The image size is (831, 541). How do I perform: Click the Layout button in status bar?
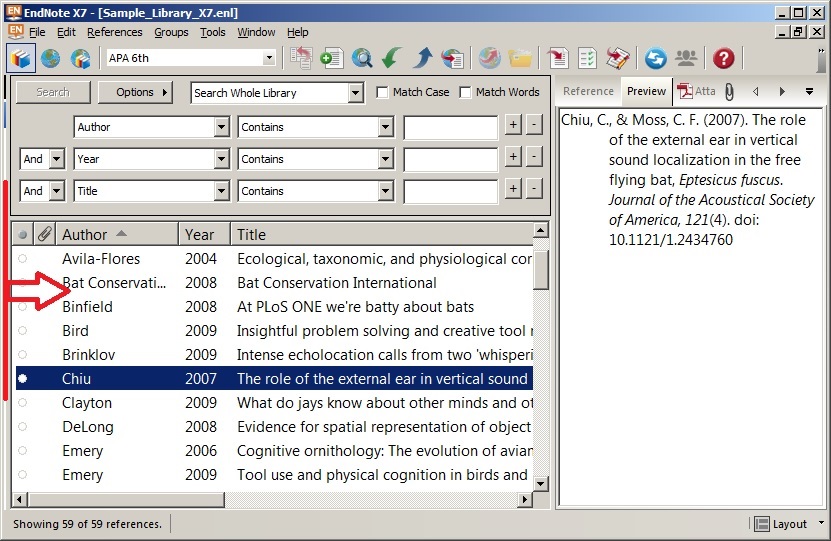click(x=781, y=524)
